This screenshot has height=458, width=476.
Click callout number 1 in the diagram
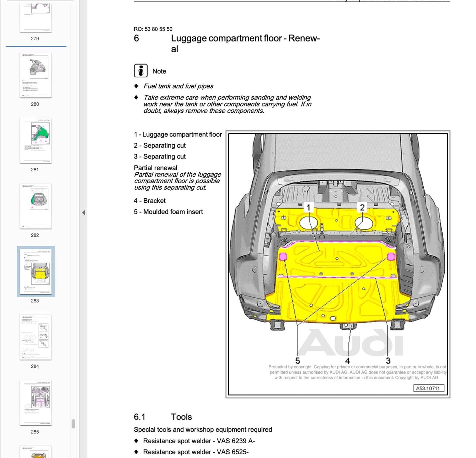[x=308, y=208]
